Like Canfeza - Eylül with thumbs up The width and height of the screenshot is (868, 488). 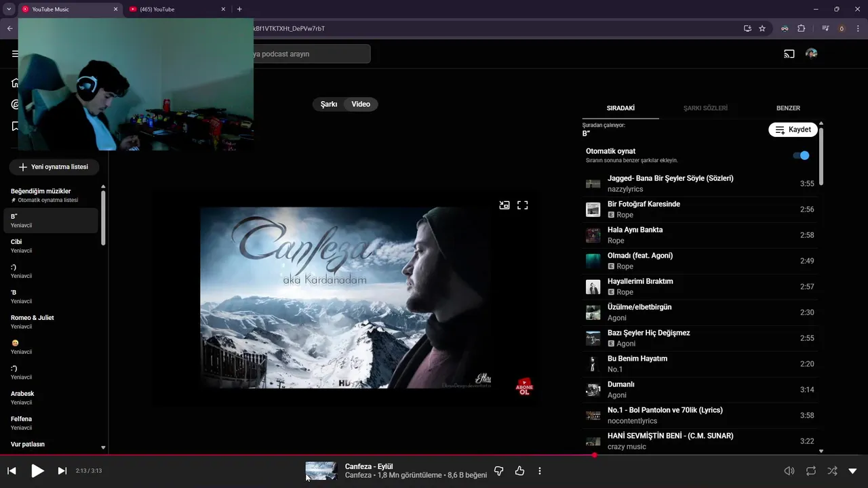click(x=520, y=470)
